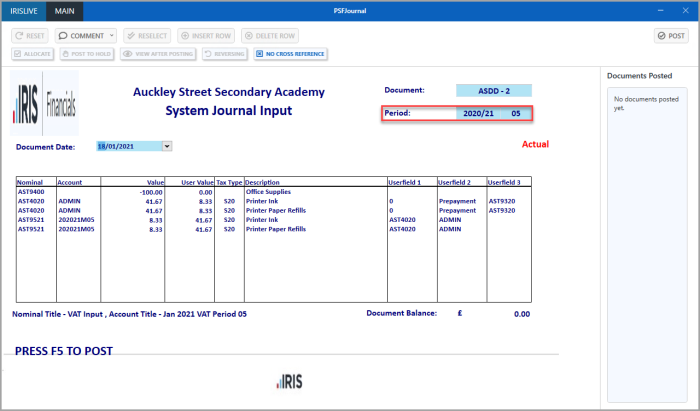Click the Period number 05 field
700x411 pixels.
pos(516,113)
